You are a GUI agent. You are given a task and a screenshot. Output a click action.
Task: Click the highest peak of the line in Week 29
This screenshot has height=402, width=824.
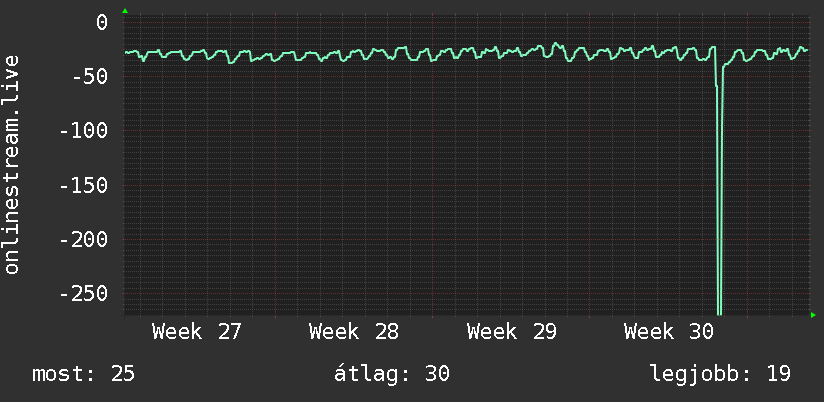(555, 44)
